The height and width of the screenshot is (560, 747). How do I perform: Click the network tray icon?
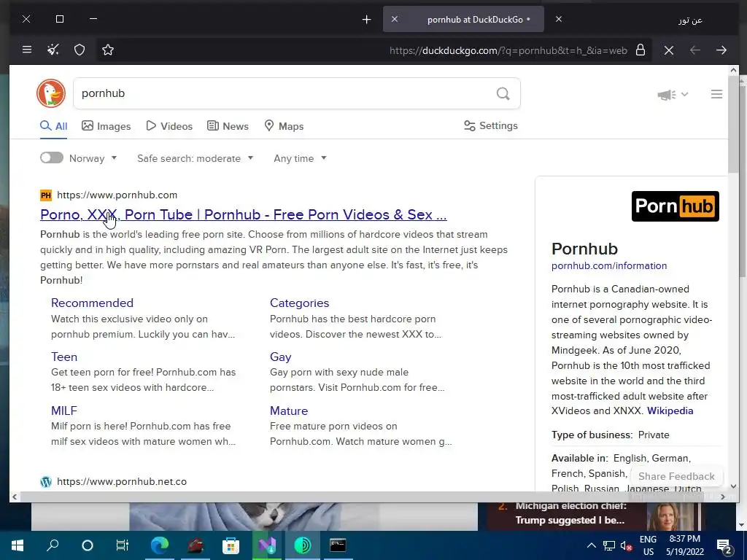coord(609,545)
